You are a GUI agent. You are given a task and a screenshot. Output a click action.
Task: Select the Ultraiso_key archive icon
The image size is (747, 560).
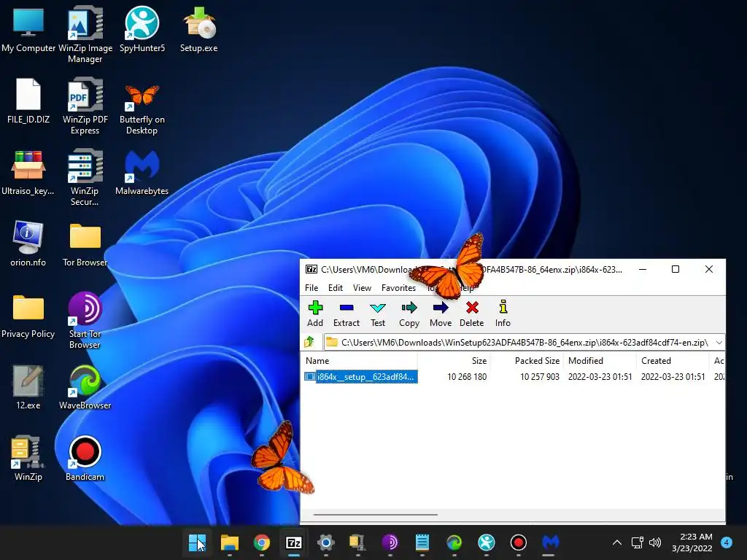pos(28,172)
